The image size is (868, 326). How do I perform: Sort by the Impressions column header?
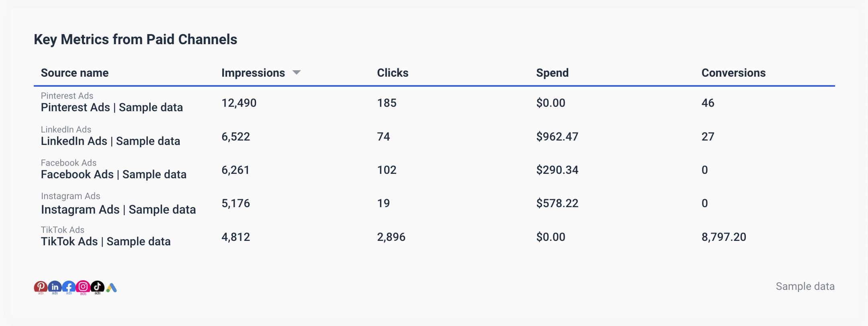tap(253, 73)
